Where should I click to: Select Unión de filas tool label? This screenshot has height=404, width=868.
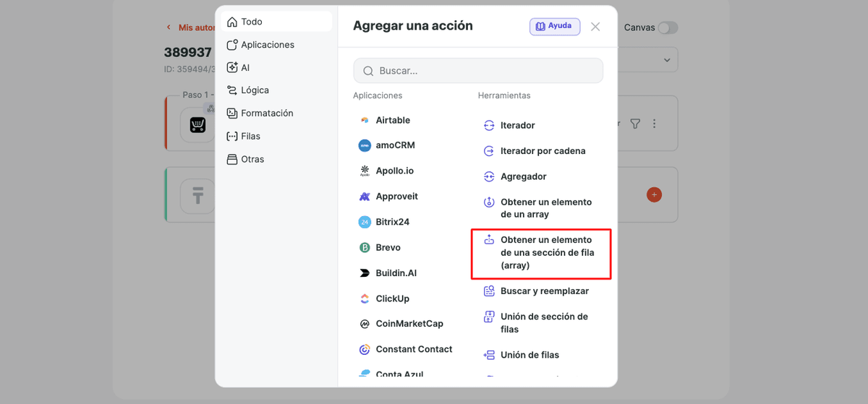pyautogui.click(x=530, y=355)
